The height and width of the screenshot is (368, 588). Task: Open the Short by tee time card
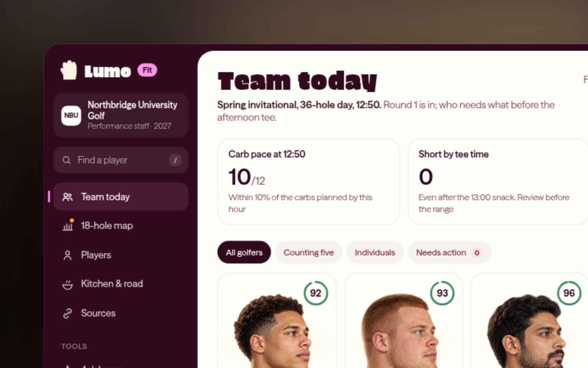pyautogui.click(x=498, y=181)
